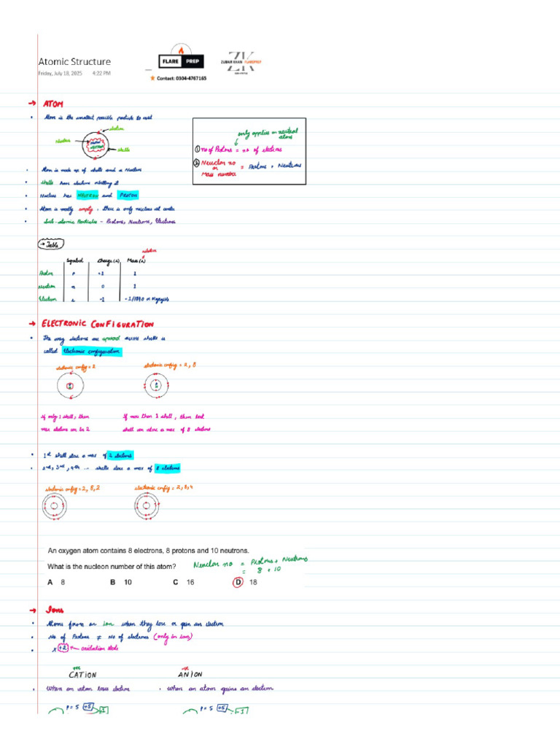The image size is (560, 747).
Task: Select answer option B 10
Action: (121, 582)
